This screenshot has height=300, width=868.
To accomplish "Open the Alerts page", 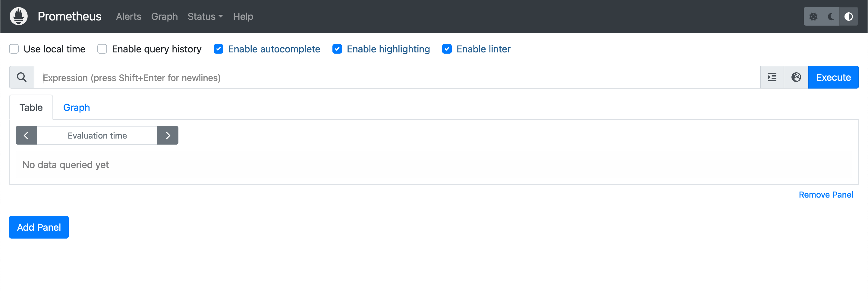I will (x=128, y=16).
